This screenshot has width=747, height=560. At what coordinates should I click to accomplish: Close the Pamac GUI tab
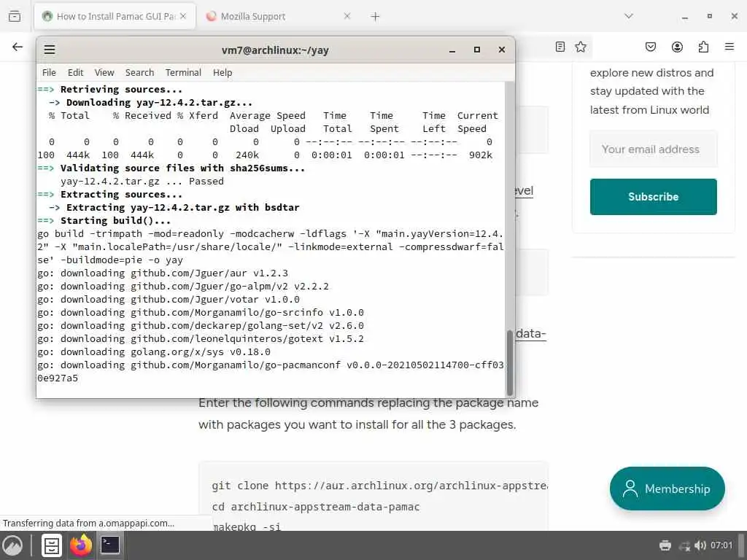(183, 16)
